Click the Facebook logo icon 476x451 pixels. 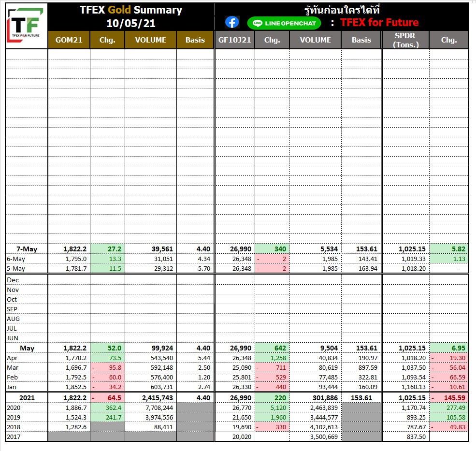(232, 22)
